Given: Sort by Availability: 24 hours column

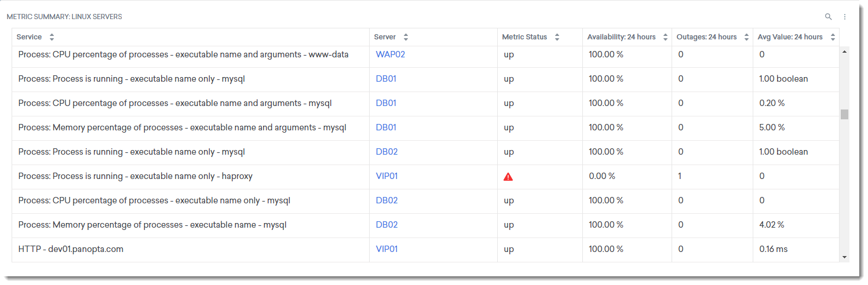Looking at the screenshot, I should point(666,37).
